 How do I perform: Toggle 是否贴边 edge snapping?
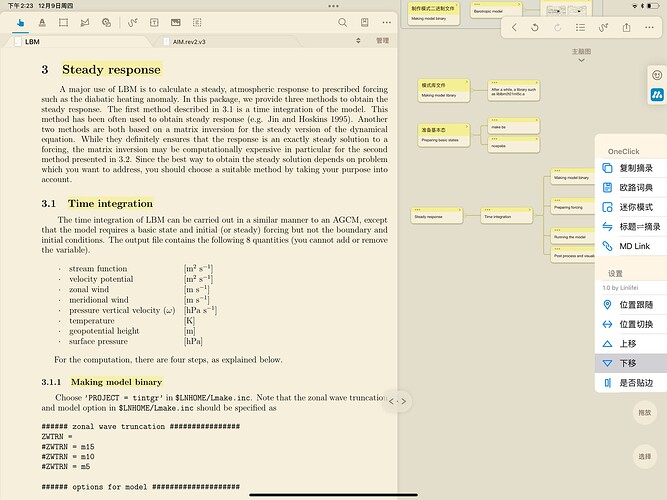631,383
